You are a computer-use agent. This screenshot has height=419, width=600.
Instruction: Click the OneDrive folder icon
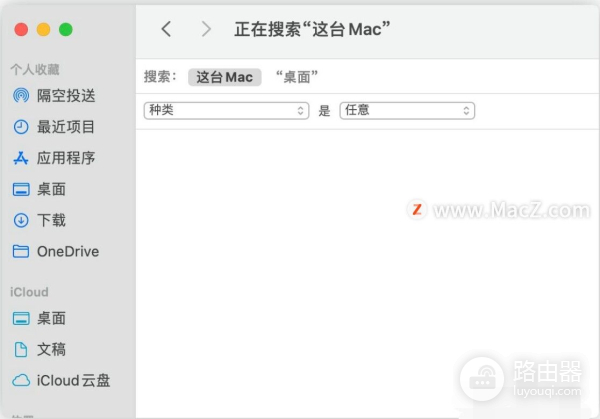coord(21,251)
